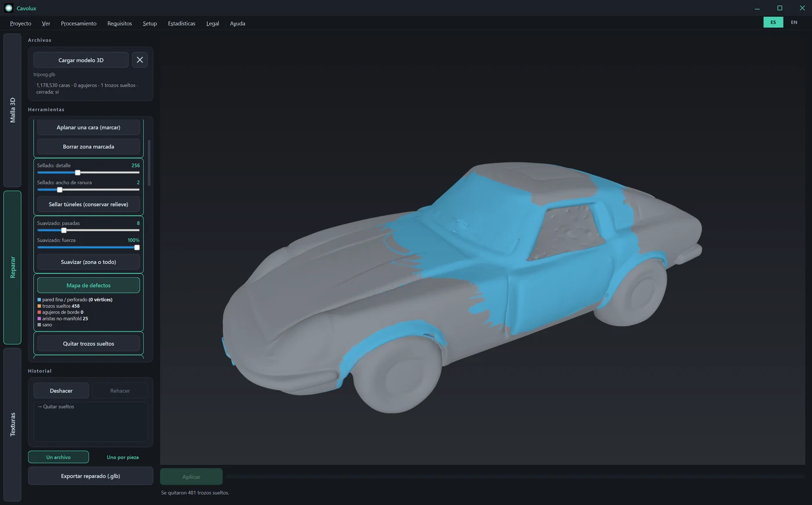Click Aplanar una cara (marcar)
812x505 pixels.
point(89,127)
